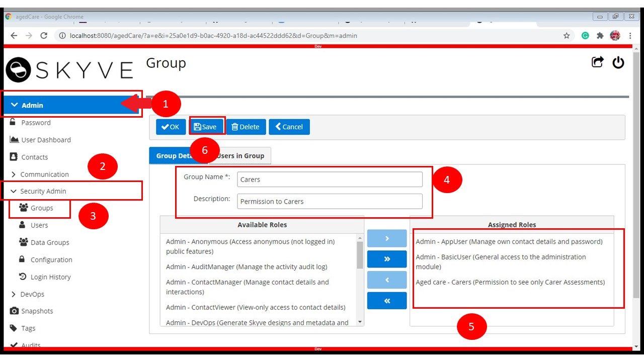Select Admin - DevOps available role
The image size is (644, 362).
click(x=258, y=322)
